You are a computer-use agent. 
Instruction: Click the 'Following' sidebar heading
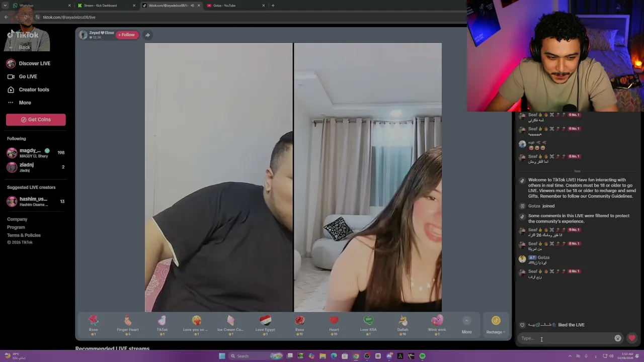(x=17, y=139)
